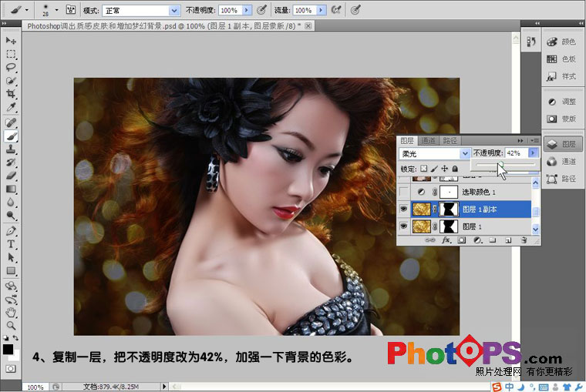Toggle Quick Mask mode

[x=11, y=369]
